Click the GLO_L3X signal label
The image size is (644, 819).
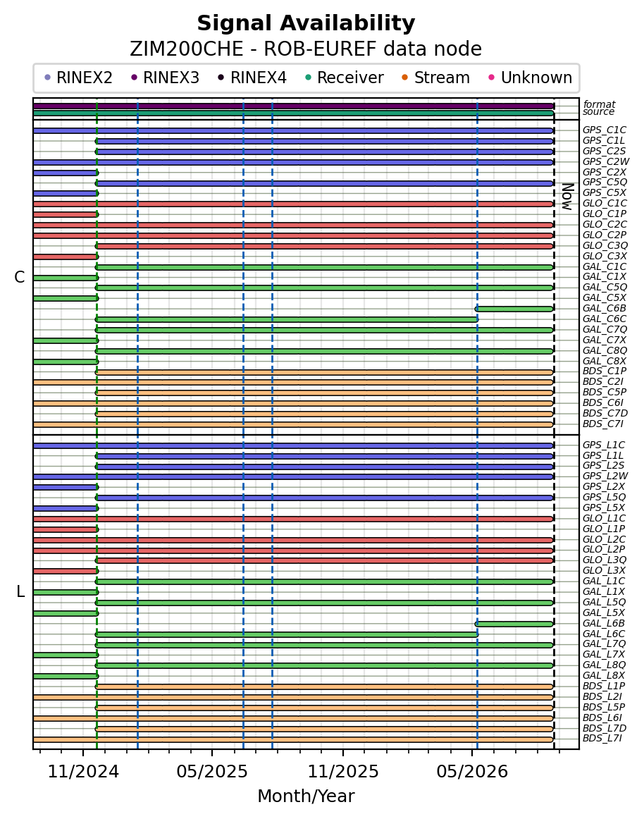(x=604, y=570)
